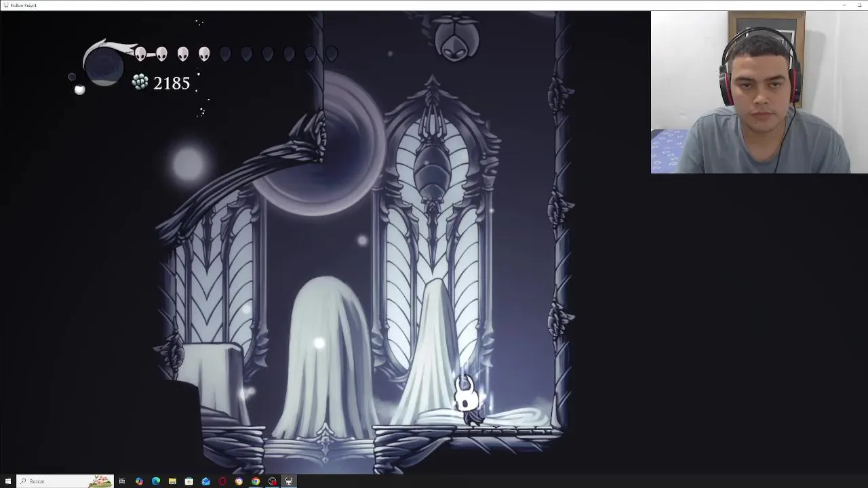This screenshot has width=868, height=488.
Task: Open the Windows Start menu
Action: tap(7, 481)
